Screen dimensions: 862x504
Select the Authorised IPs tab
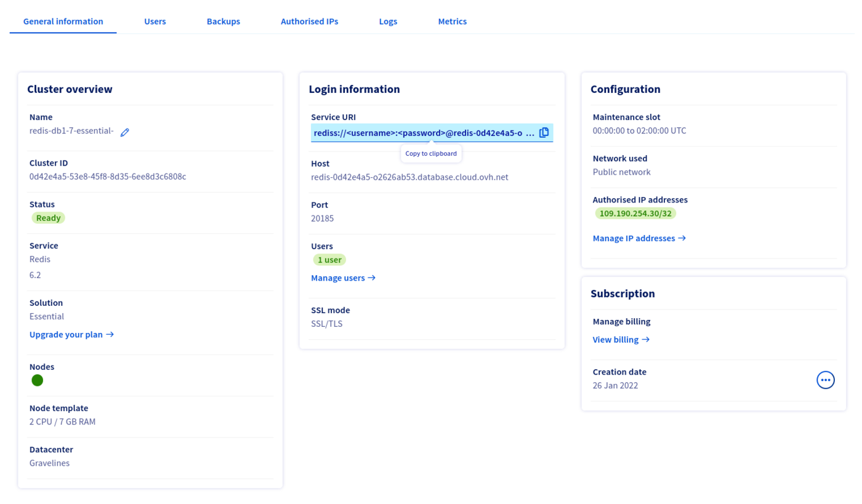309,21
